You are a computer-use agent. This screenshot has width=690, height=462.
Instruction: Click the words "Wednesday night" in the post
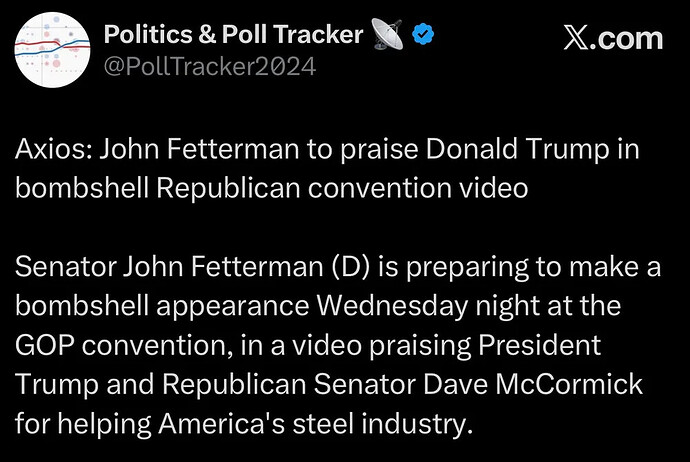428,305
